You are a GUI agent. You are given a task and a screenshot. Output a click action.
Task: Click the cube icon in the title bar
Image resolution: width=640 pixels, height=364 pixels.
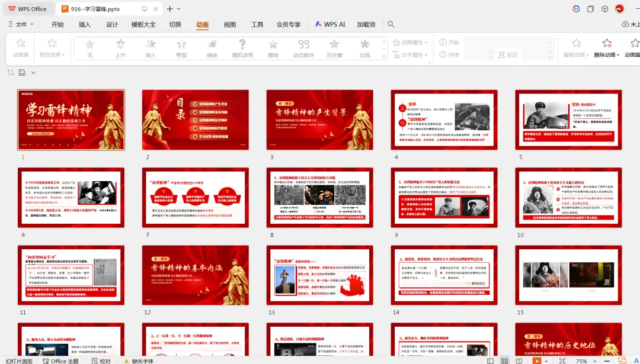(605, 8)
